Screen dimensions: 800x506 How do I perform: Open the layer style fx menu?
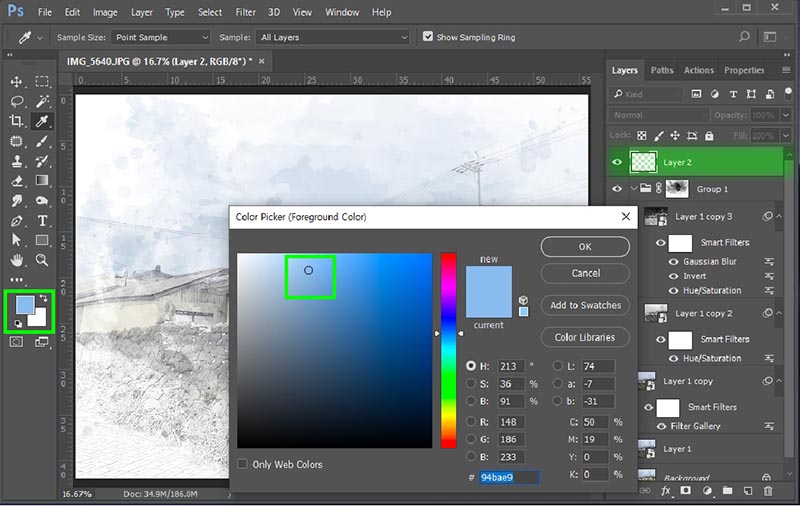point(666,491)
